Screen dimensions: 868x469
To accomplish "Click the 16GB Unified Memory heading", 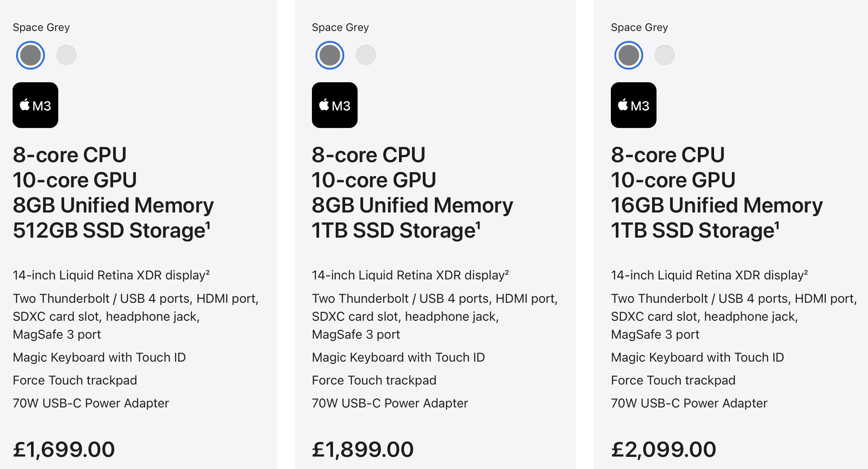I will [717, 205].
